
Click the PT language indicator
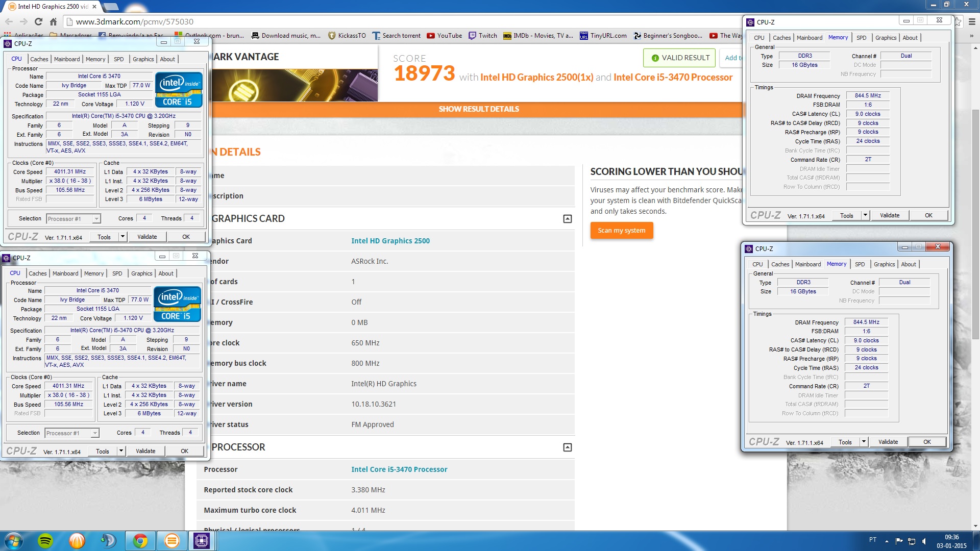873,540
